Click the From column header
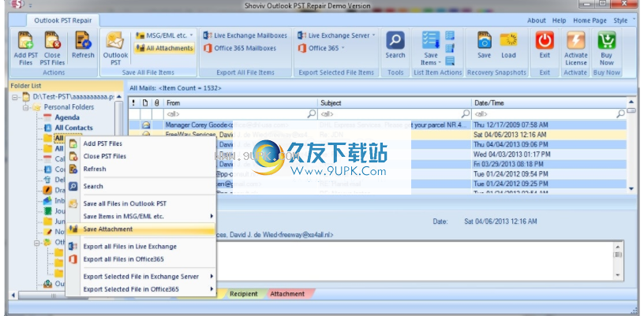The width and height of the screenshot is (644, 316). coord(240,103)
